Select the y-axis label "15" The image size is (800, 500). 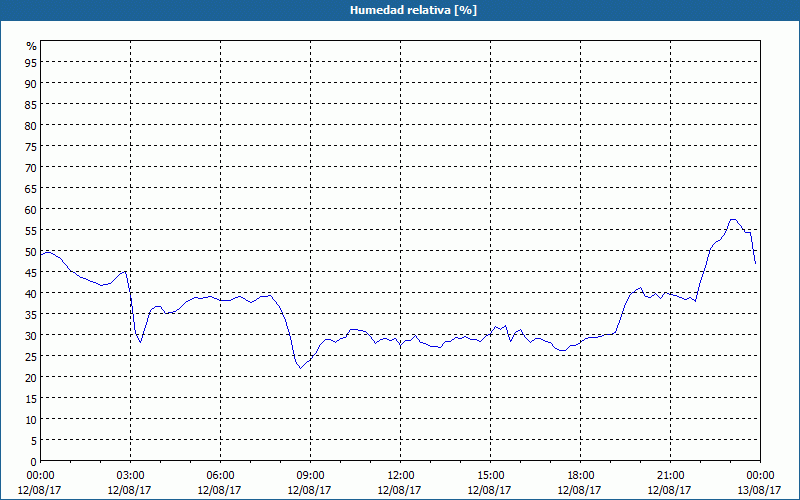(x=31, y=398)
